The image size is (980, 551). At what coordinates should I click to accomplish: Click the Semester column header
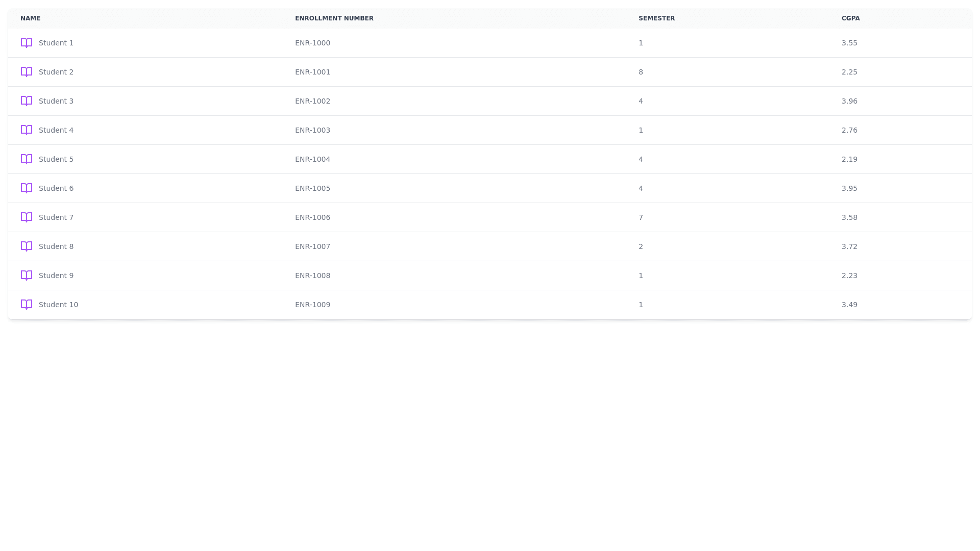point(656,18)
